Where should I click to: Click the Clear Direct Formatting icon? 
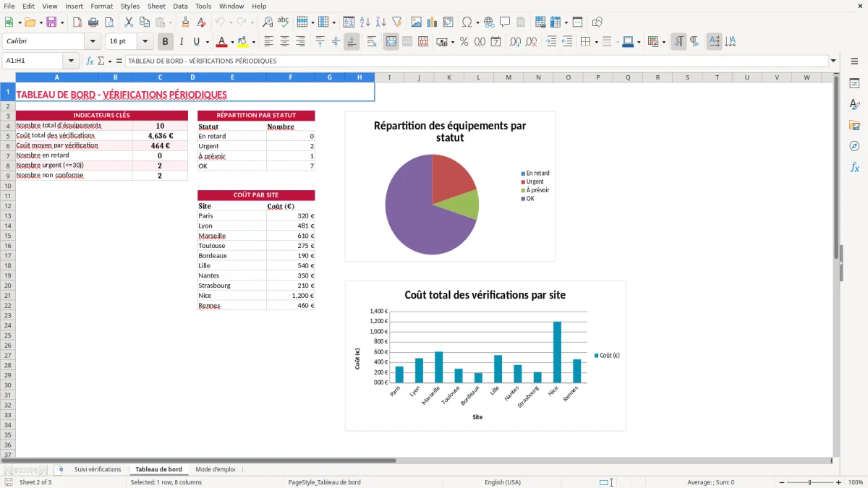click(202, 22)
